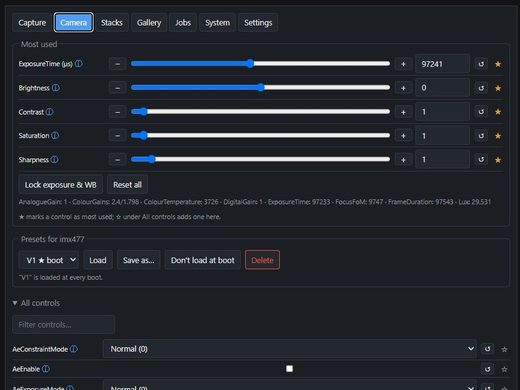Viewport: 520px width, 390px height.
Task: Increase Contrast with plus button
Action: [403, 112]
